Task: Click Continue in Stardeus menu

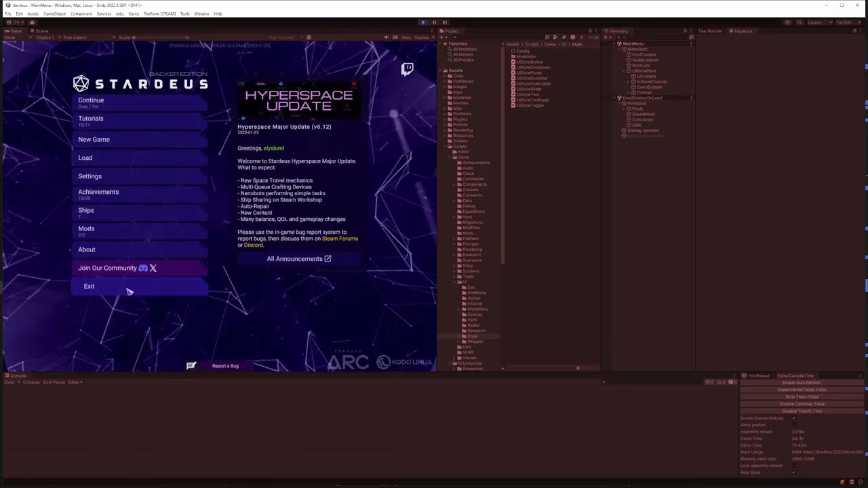Action: coord(140,102)
